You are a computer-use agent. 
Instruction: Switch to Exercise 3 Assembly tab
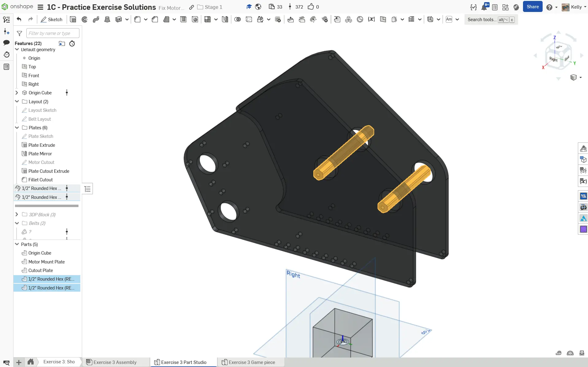pyautogui.click(x=115, y=362)
